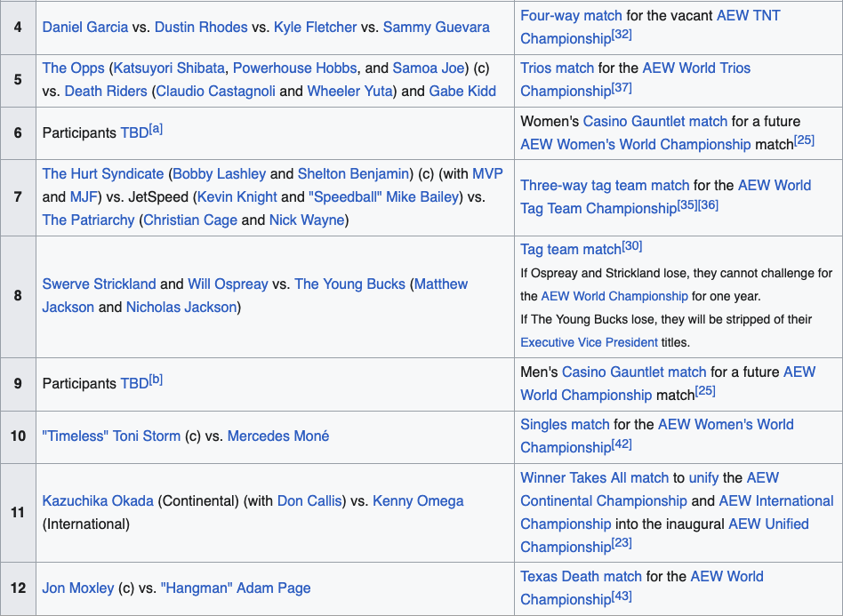Image resolution: width=843 pixels, height=616 pixels.
Task: Open AEW World Championship link in row 8 stipulation
Action: pyautogui.click(x=614, y=296)
